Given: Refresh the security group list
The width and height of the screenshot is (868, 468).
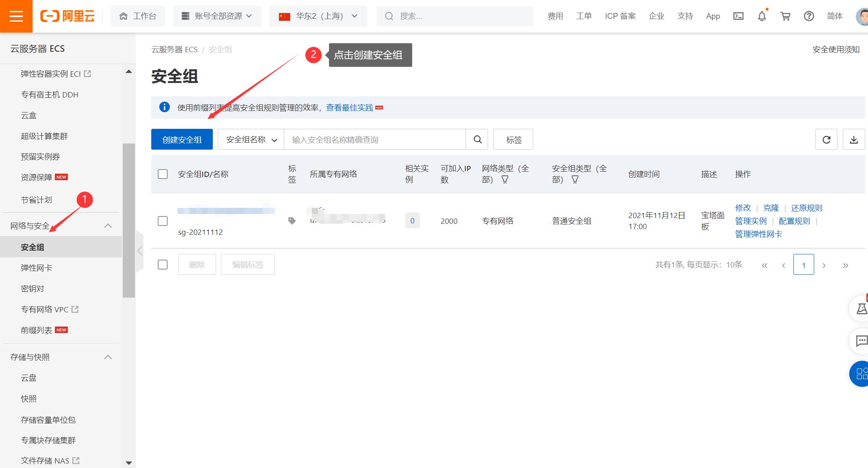Looking at the screenshot, I should 826,139.
